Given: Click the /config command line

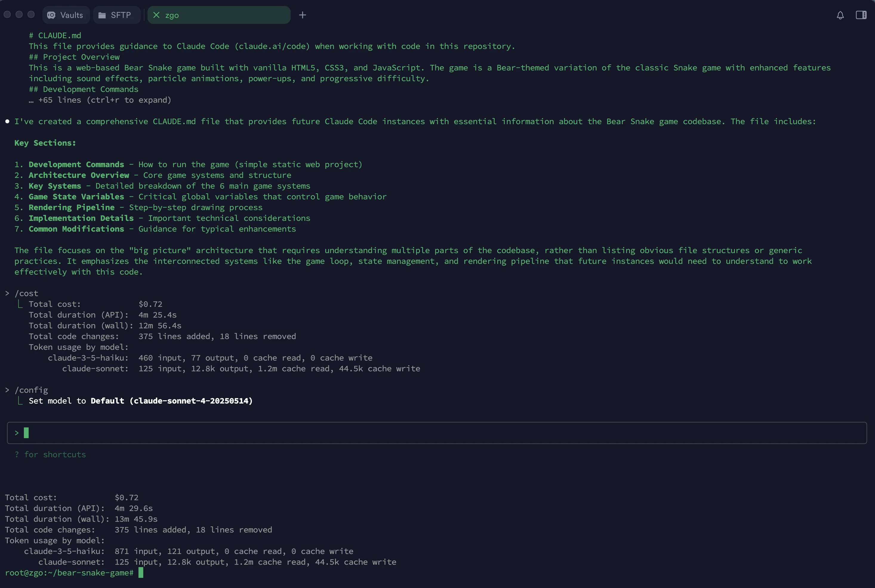Looking at the screenshot, I should (x=31, y=390).
